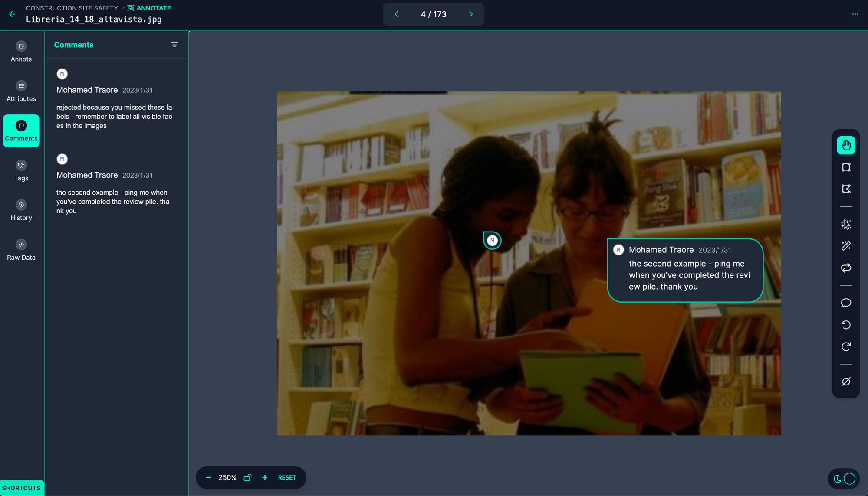Toggle the dark mode switch
The width and height of the screenshot is (868, 496).
point(844,479)
